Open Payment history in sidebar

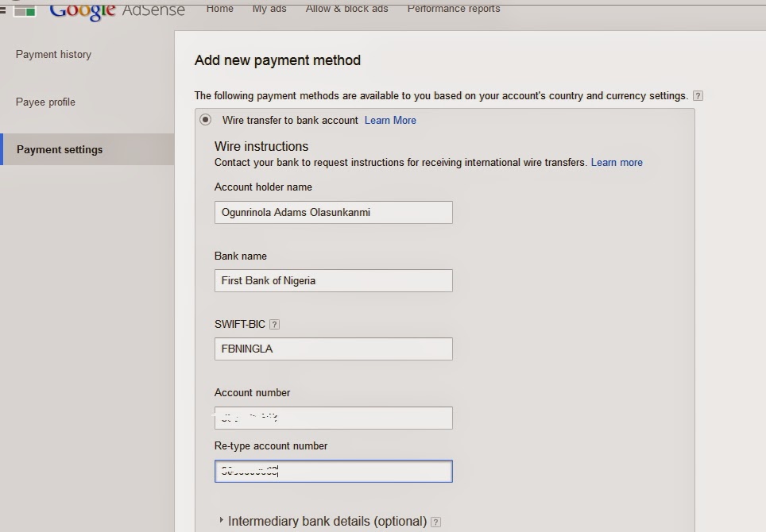pyautogui.click(x=53, y=54)
